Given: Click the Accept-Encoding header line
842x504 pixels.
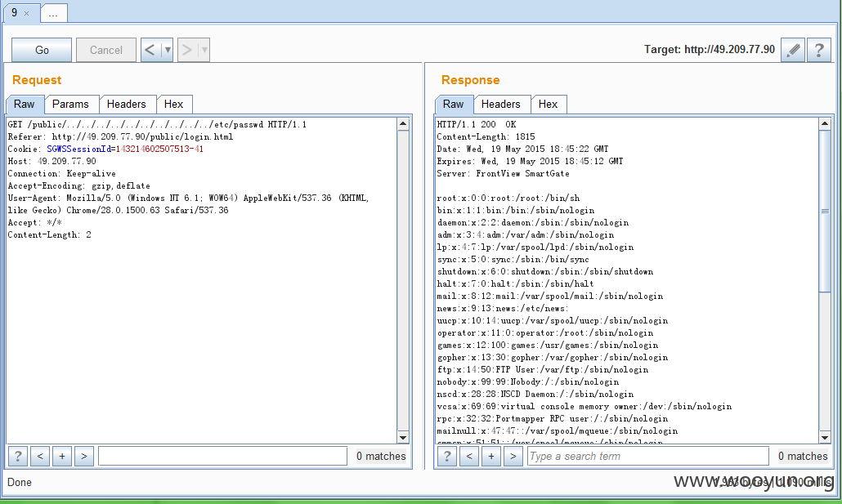Looking at the screenshot, I should [78, 185].
